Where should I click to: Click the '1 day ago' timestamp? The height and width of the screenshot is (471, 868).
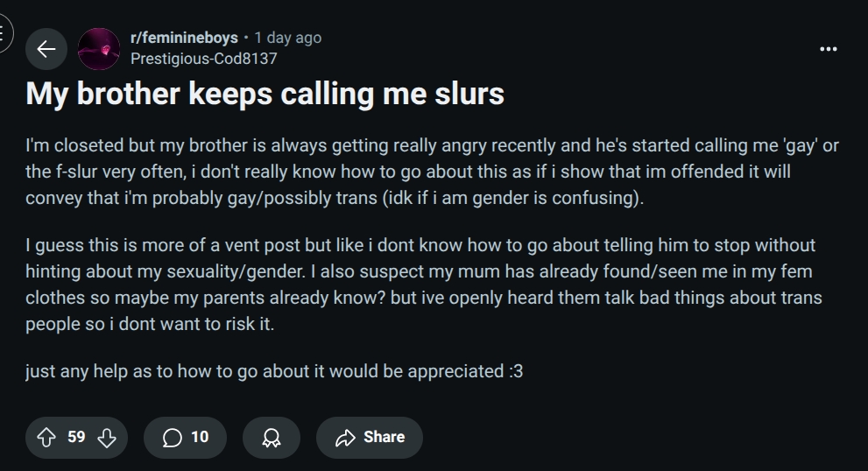[x=288, y=38]
